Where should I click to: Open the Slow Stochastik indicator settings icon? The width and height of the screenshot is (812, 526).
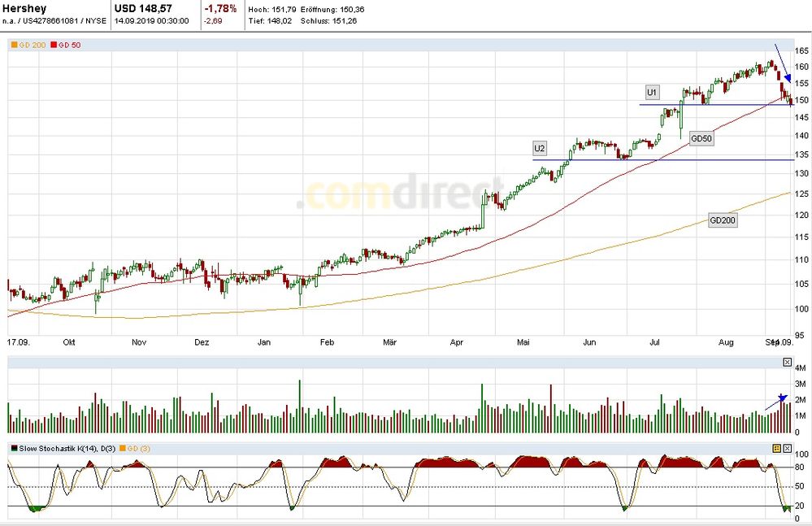(777, 448)
